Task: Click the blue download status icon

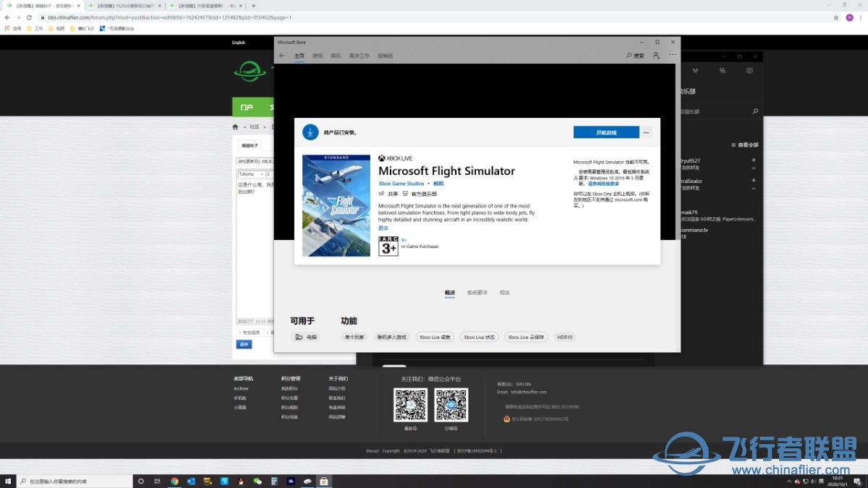Action: 310,132
